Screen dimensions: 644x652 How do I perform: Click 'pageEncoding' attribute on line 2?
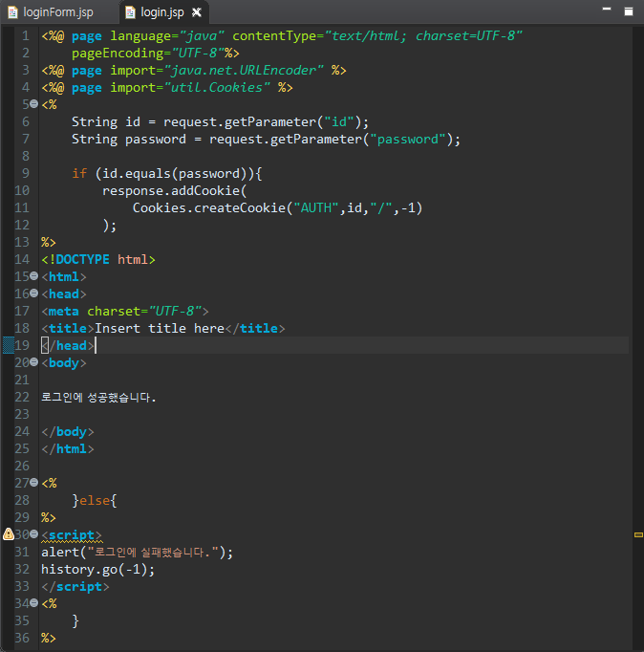coord(118,54)
